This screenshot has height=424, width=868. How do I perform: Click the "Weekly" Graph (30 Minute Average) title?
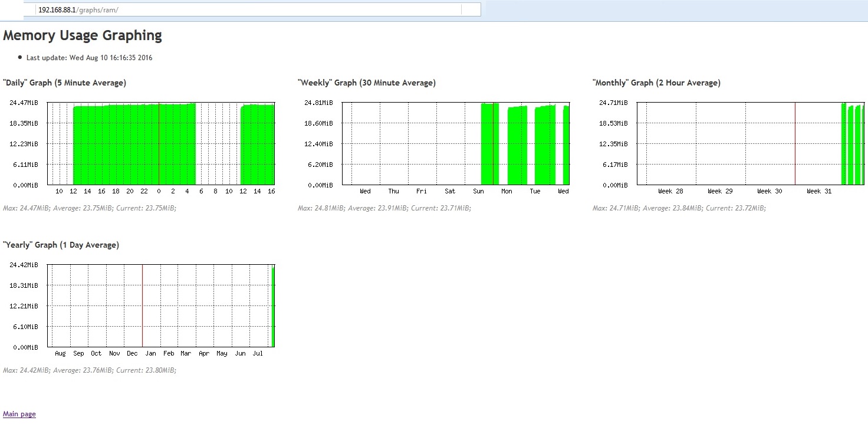pyautogui.click(x=367, y=83)
